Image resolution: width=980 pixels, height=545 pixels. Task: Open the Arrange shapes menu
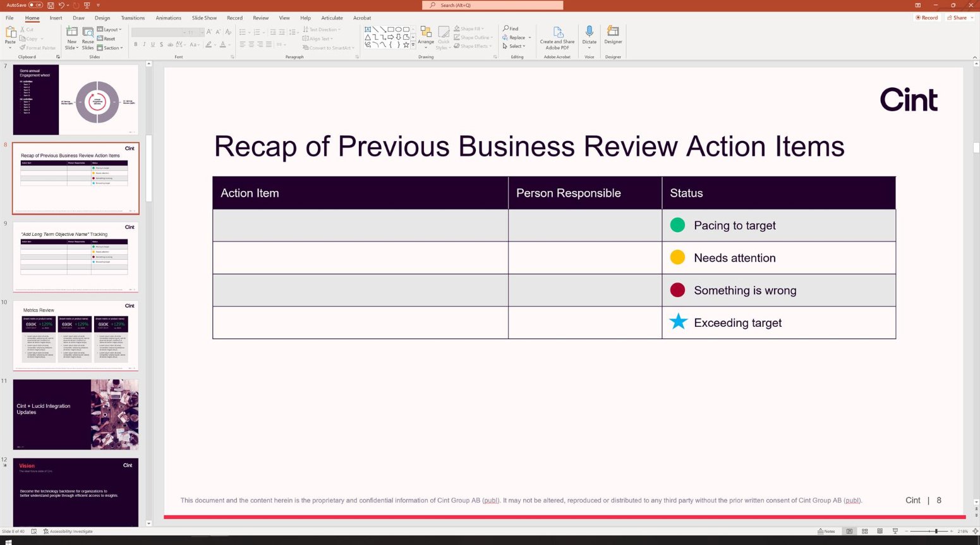pos(426,37)
